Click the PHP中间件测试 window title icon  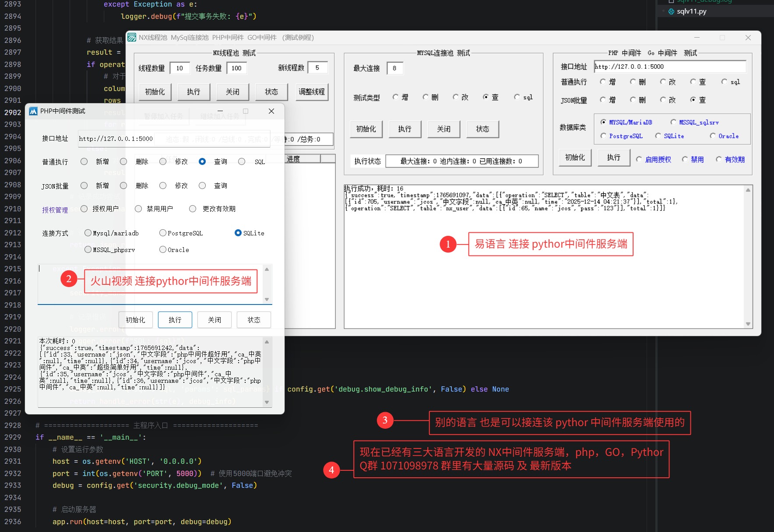tap(33, 111)
